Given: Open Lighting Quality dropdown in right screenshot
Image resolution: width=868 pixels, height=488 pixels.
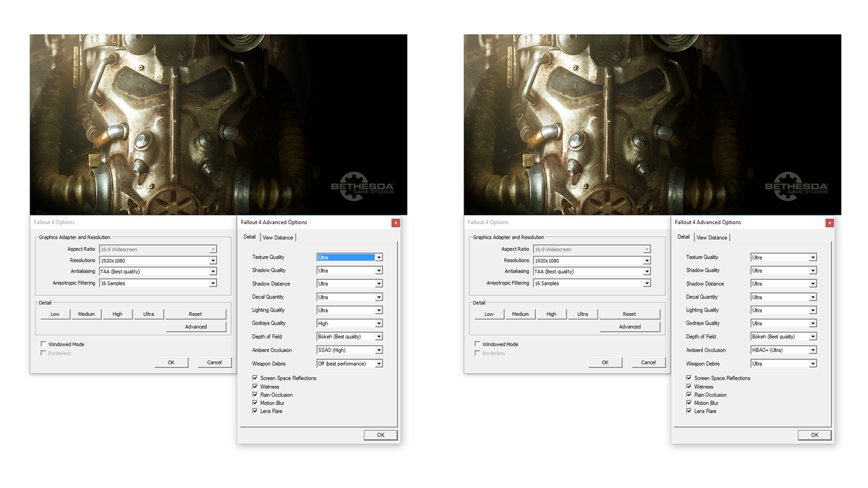Looking at the screenshot, I should click(783, 310).
